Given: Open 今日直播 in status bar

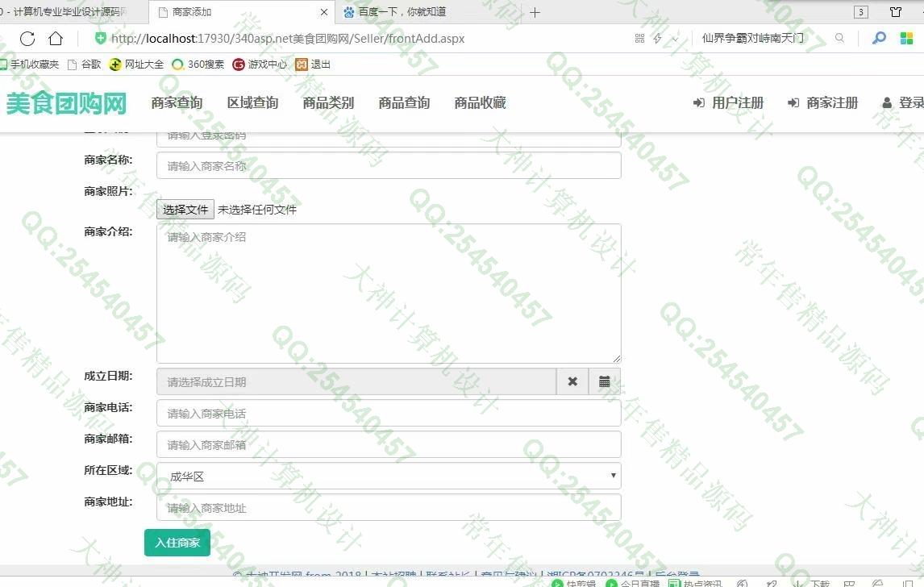Looking at the screenshot, I should [x=633, y=583].
